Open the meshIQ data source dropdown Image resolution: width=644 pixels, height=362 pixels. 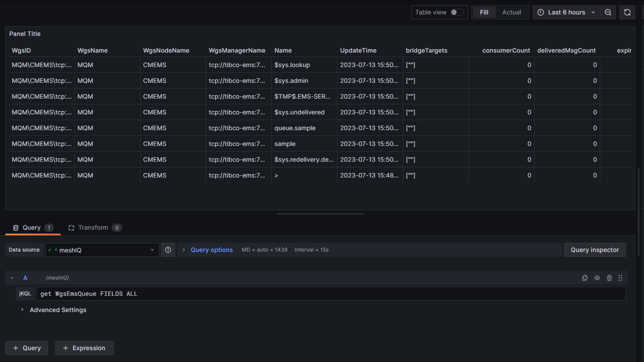tap(102, 250)
